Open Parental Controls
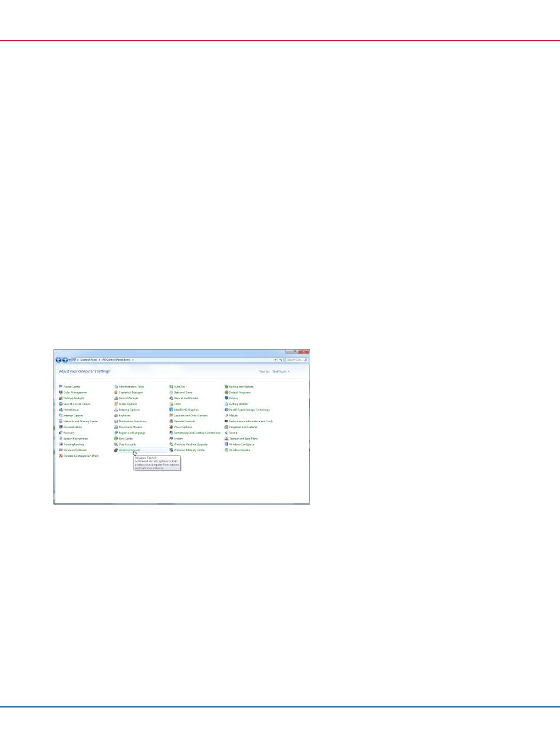560x747 pixels. [x=182, y=421]
